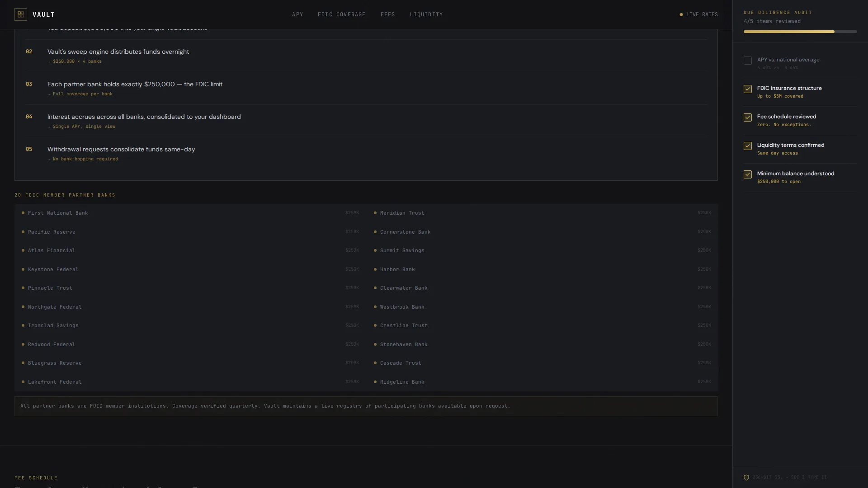
Task: Click step 03 partner bank FDIC limit text
Action: click(x=135, y=84)
